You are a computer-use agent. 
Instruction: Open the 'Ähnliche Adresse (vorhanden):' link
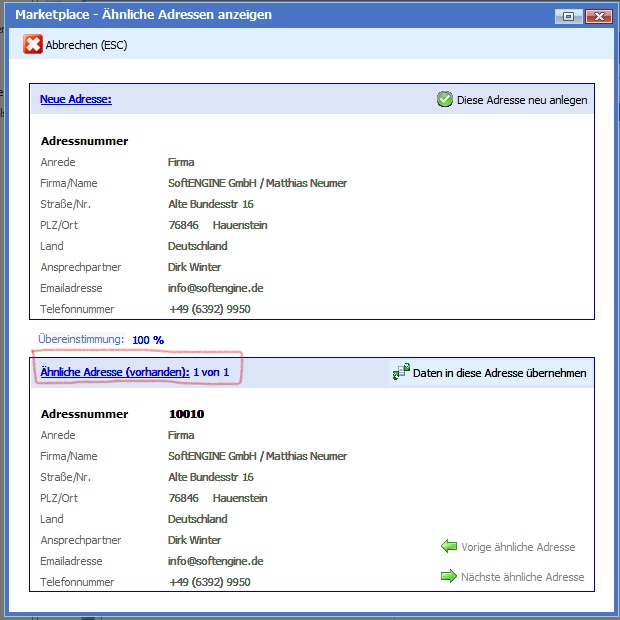114,372
